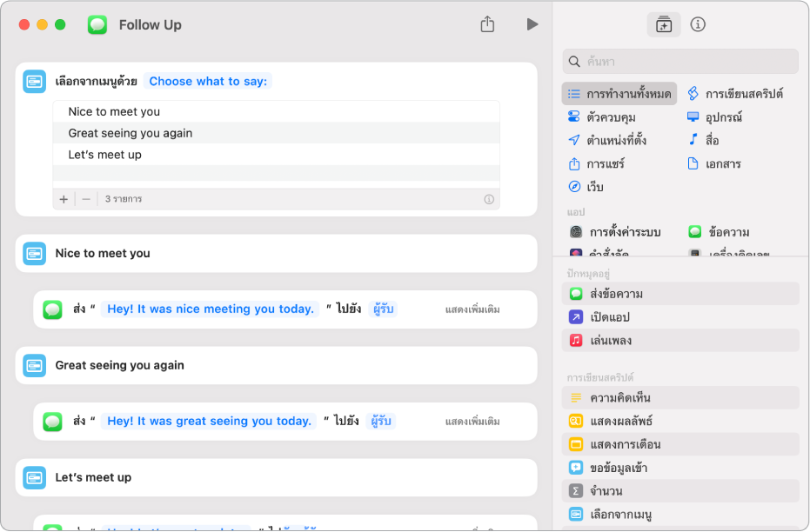Click the search field in the action library
The width and height of the screenshot is (810, 532).
coord(687,61)
